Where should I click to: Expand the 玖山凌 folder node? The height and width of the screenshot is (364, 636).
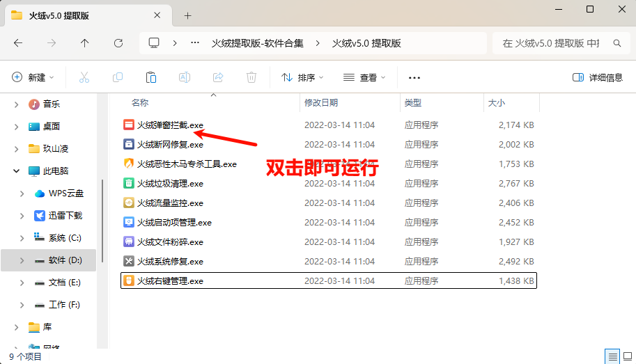pos(16,149)
